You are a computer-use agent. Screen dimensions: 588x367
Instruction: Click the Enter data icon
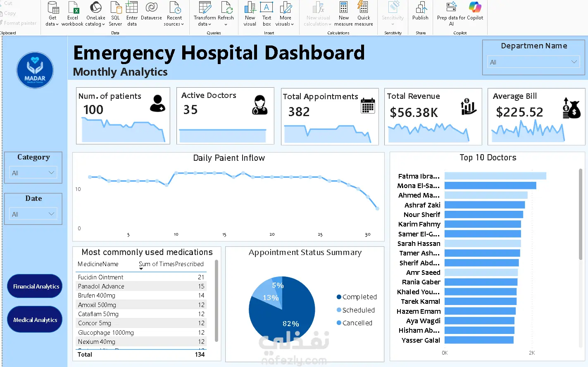click(x=132, y=7)
